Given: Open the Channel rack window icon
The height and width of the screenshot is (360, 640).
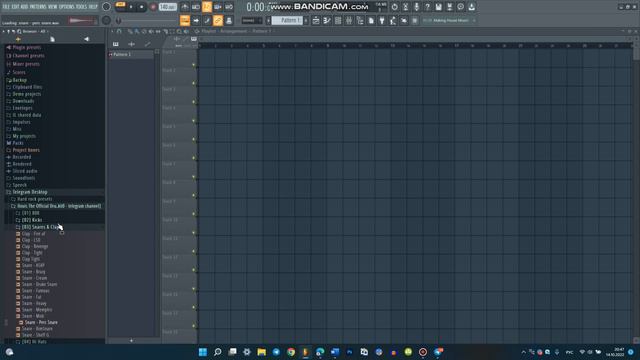Looking at the screenshot, I should pyautogui.click(x=338, y=20).
